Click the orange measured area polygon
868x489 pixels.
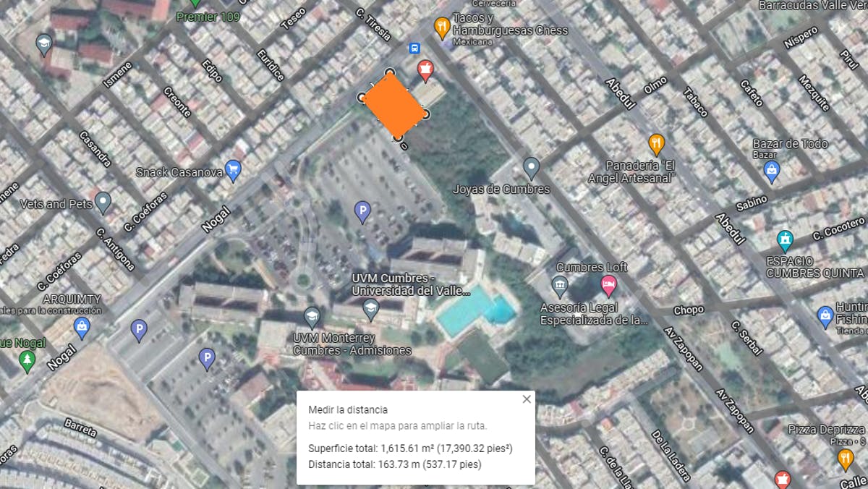click(393, 105)
